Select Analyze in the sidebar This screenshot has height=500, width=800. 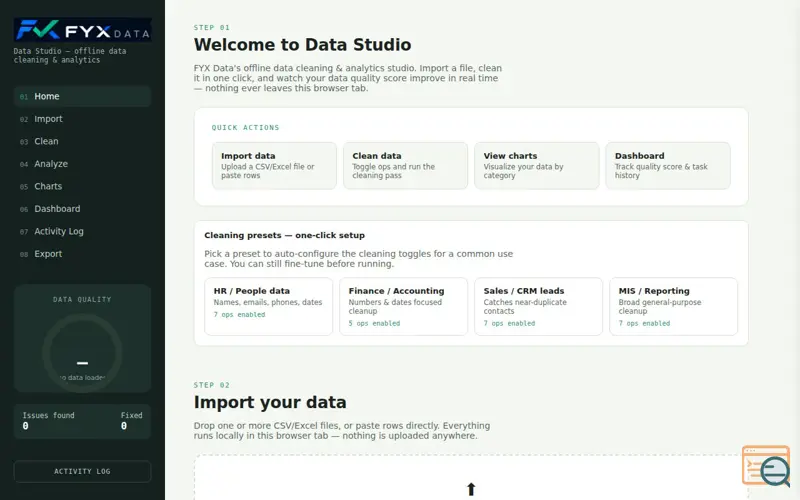(x=83, y=164)
